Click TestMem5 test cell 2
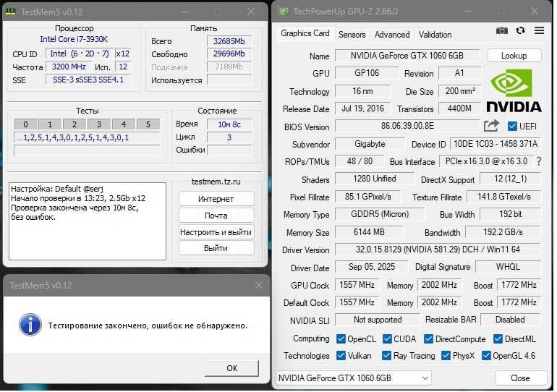The height and width of the screenshot is (392, 557). pyautogui.click(x=75, y=124)
